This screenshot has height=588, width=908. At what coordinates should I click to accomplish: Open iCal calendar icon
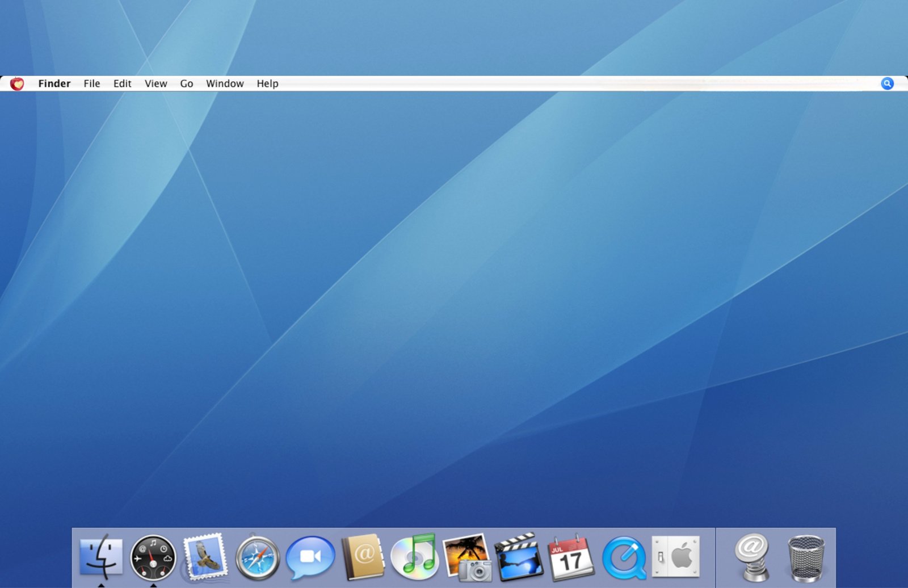(x=570, y=558)
